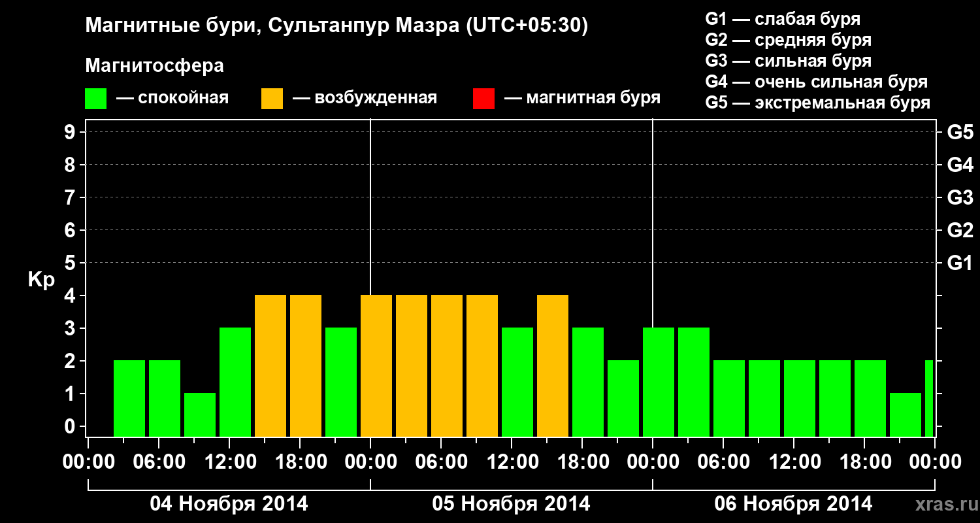Click the green Kp 1 bar on 04 Ноября
This screenshot has width=980, height=523.
point(200,414)
